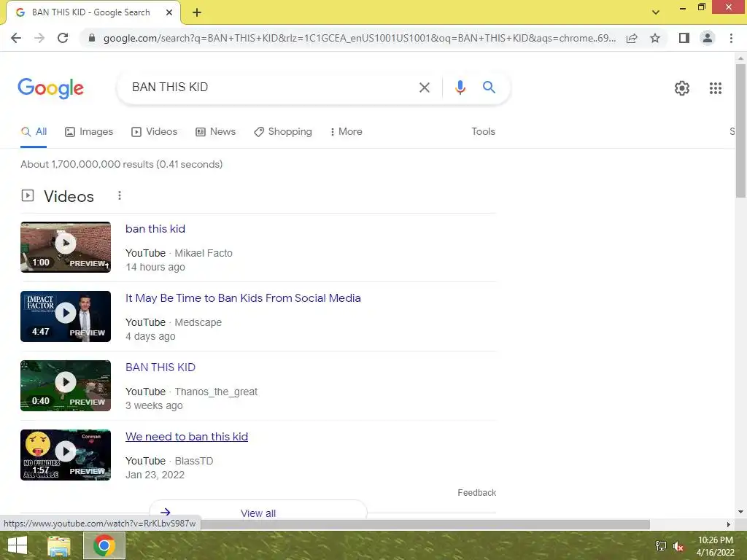The height and width of the screenshot is (560, 747).
Task: Switch to Videos tab
Action: 155,132
